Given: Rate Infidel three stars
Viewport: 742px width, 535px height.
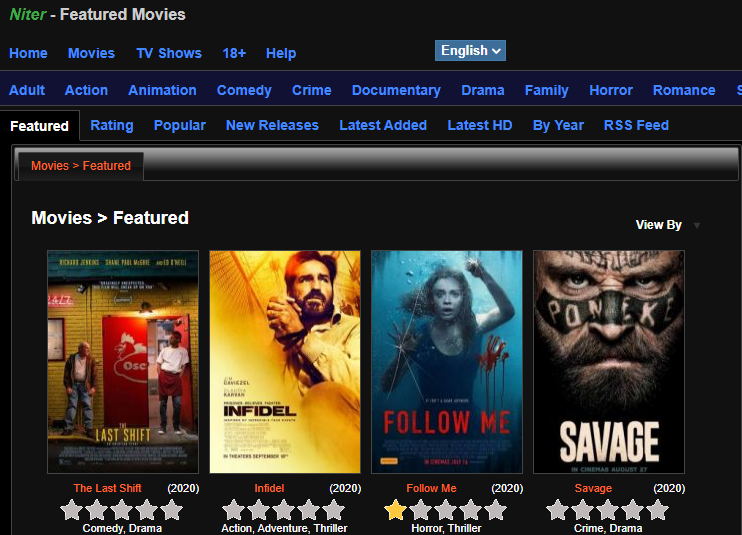Looking at the screenshot, I should tap(283, 509).
